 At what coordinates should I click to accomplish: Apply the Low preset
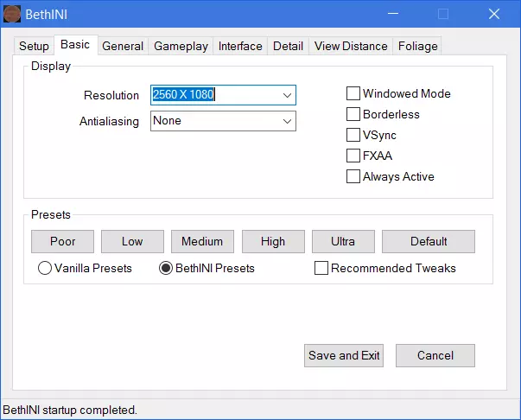tap(132, 242)
